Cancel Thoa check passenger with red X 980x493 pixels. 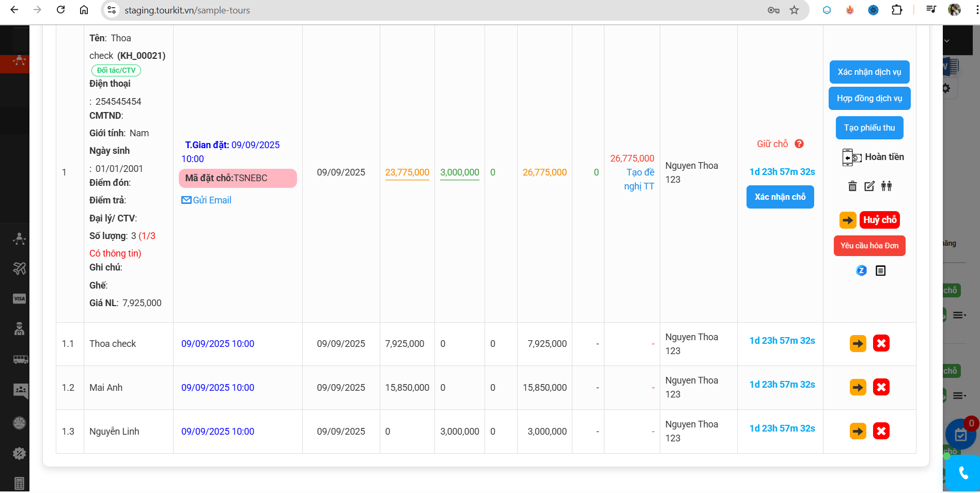[881, 344]
